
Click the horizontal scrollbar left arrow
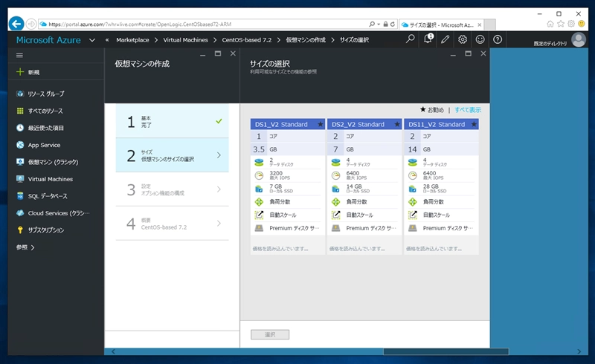(x=113, y=351)
